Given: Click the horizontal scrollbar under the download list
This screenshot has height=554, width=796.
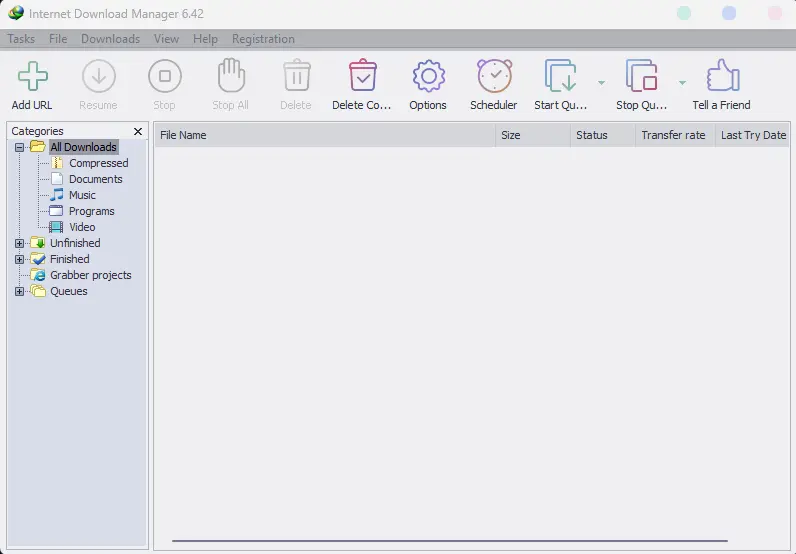Looking at the screenshot, I should pyautogui.click(x=450, y=541).
